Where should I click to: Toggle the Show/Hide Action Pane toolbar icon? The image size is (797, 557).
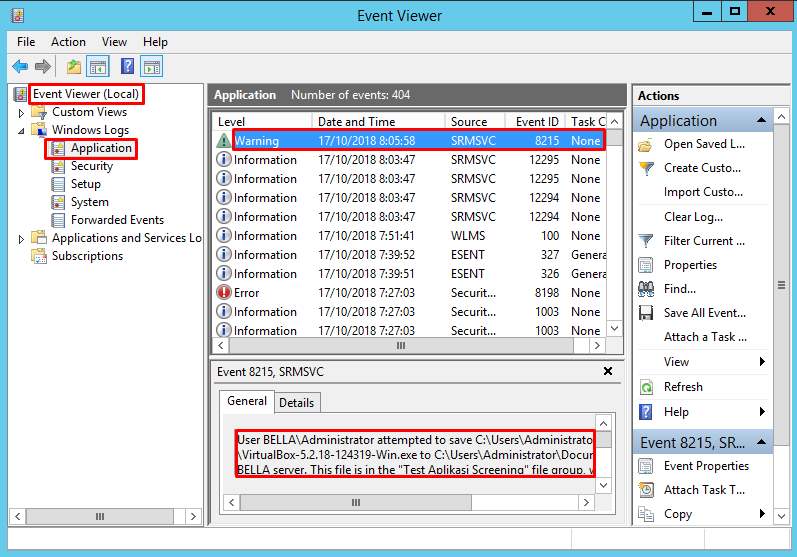(x=151, y=67)
